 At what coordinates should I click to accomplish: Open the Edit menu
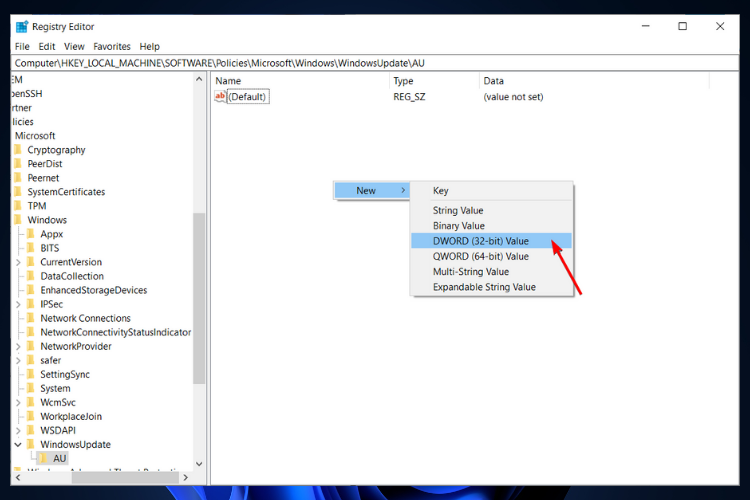coord(46,46)
